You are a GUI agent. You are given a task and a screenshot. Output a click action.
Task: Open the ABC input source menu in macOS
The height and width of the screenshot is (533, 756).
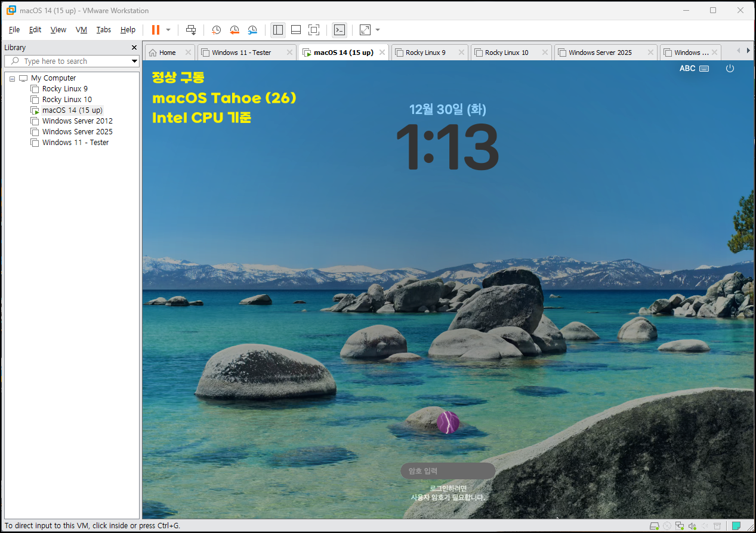coord(694,69)
